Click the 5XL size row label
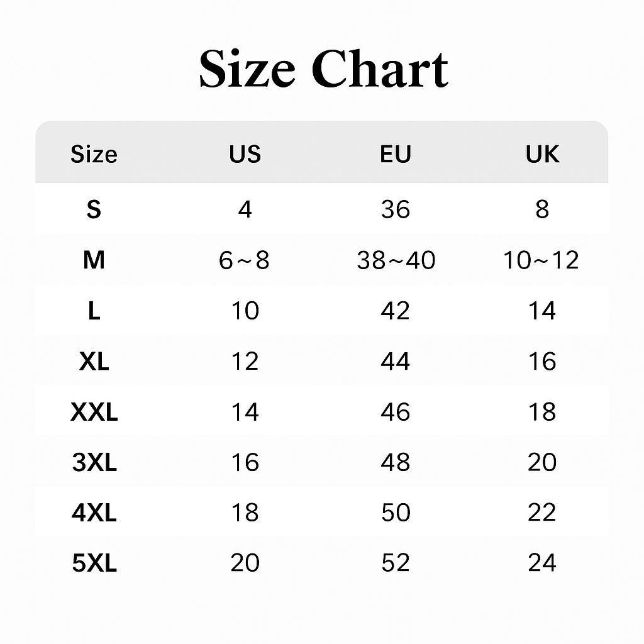 94,563
